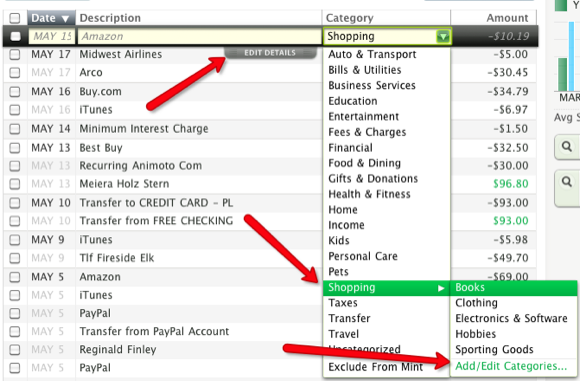This screenshot has width=580, height=381.
Task: Click the -$49.70 amount
Action: click(508, 258)
